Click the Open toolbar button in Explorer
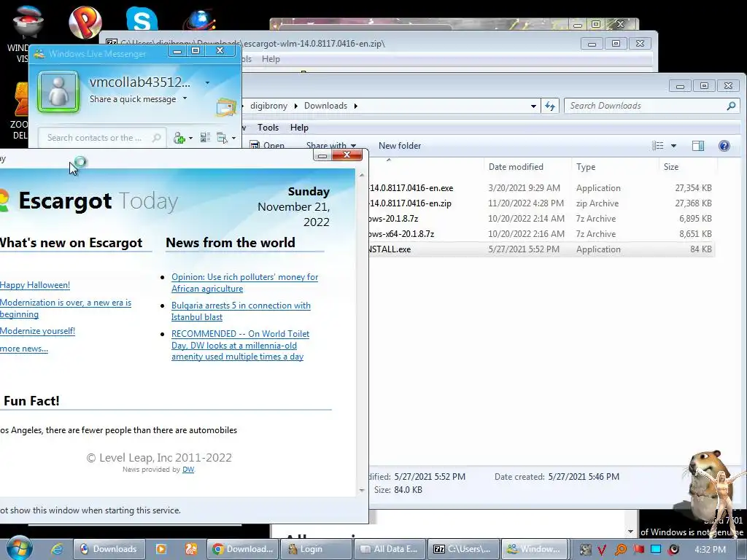This screenshot has width=747, height=560. point(268,146)
